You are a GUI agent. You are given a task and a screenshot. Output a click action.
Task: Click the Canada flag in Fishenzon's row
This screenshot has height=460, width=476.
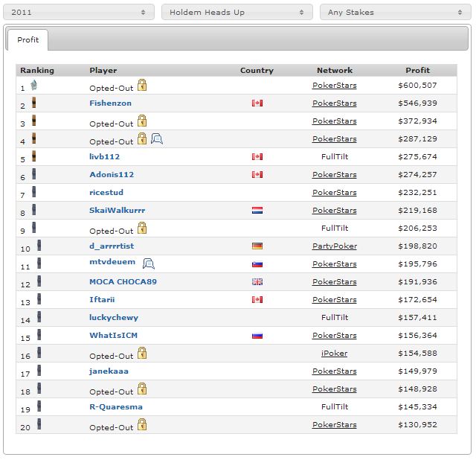point(257,103)
